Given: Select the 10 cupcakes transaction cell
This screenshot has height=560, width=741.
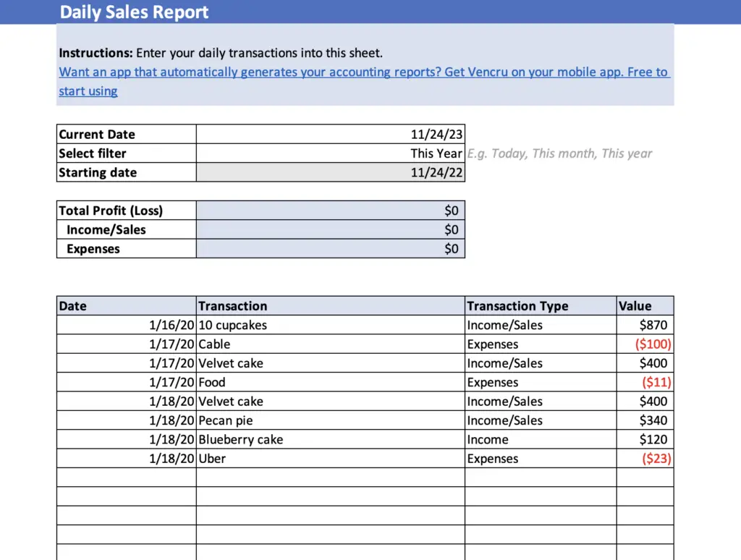Looking at the screenshot, I should [x=330, y=326].
